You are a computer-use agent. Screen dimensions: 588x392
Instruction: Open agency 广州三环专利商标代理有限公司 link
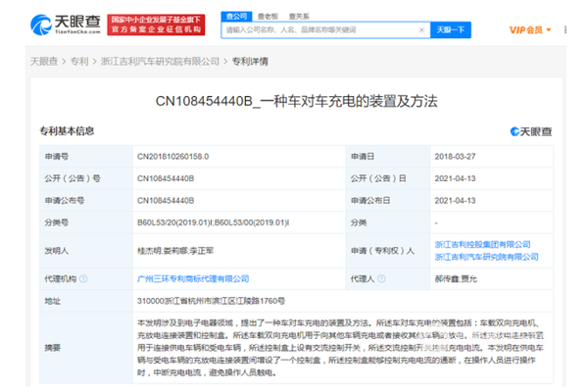193,278
